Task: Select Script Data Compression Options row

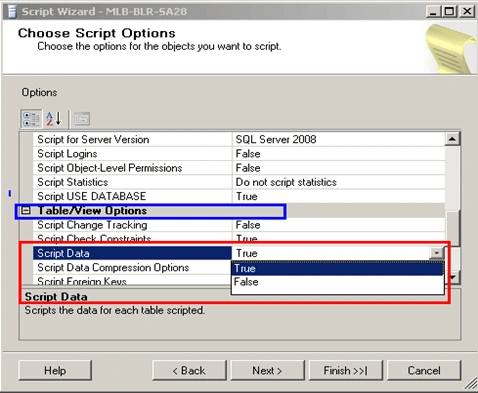Action: coord(132,268)
